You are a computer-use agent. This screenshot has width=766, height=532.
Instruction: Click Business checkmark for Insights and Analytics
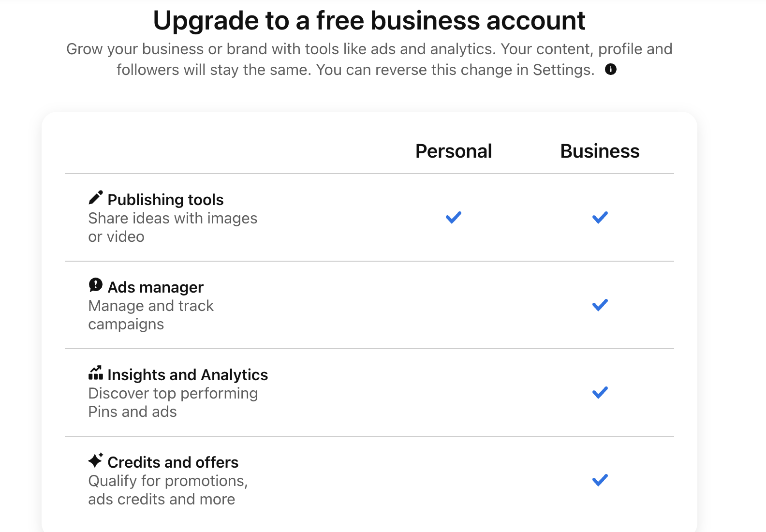[x=600, y=393]
